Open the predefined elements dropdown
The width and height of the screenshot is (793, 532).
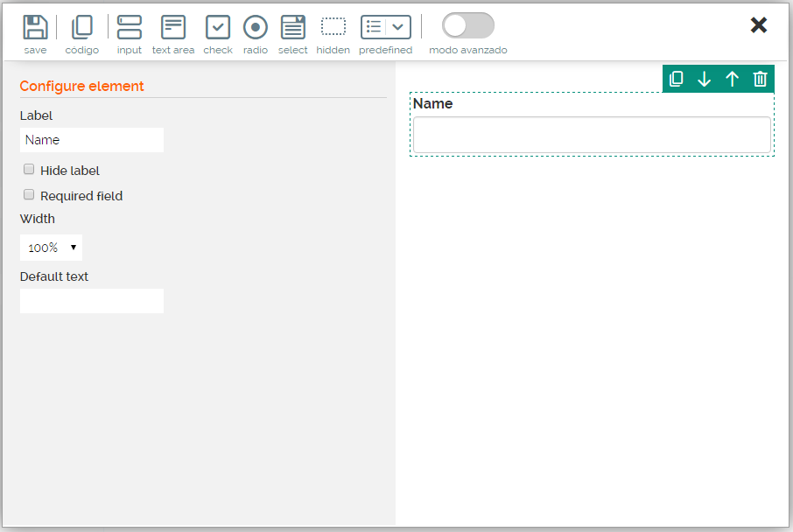(386, 28)
